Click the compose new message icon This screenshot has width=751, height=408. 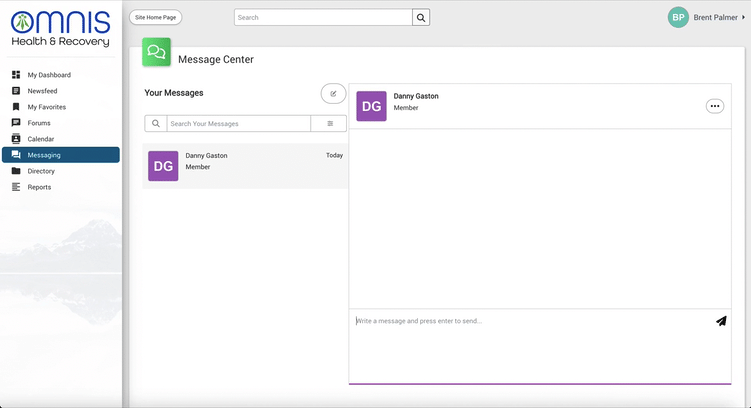point(333,93)
